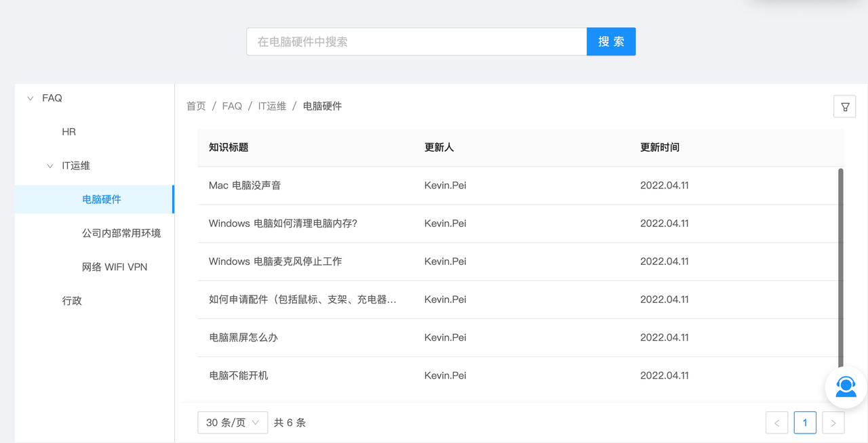868x443 pixels.
Task: Open the 30 条/页 page size dropdown
Action: coord(233,423)
